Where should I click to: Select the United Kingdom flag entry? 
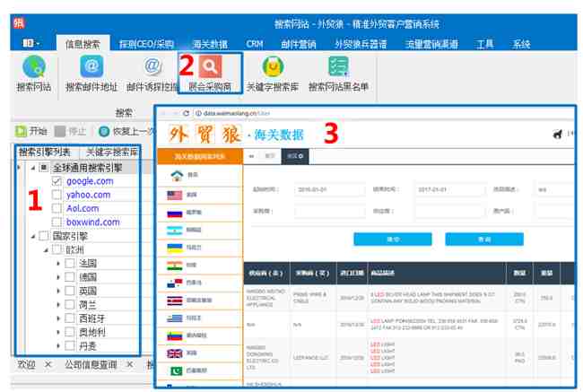(200, 353)
